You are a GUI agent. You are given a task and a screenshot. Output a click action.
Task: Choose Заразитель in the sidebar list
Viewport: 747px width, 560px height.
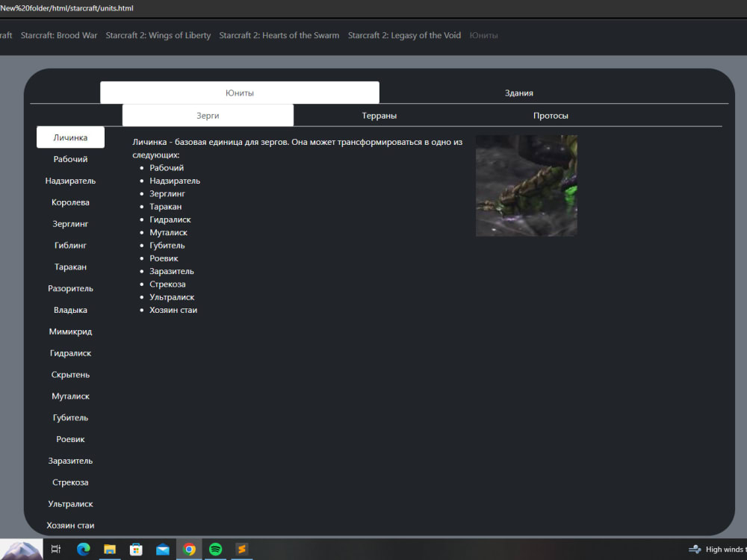[70, 461]
